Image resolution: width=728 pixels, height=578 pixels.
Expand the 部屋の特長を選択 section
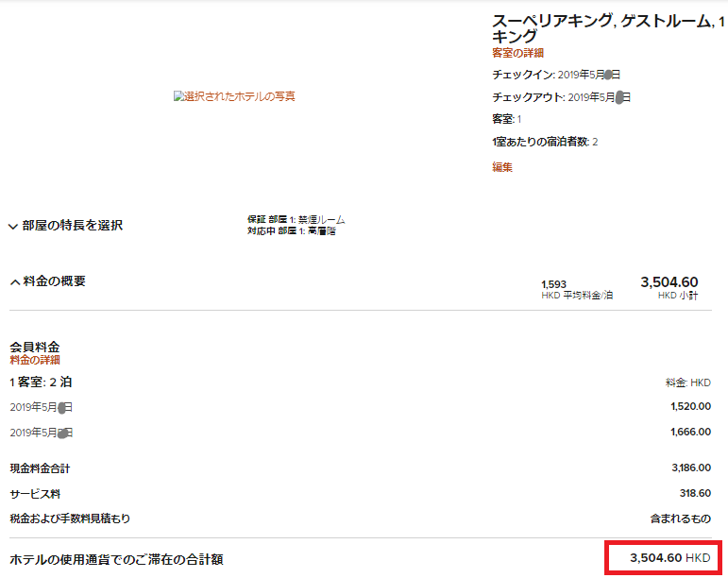click(x=66, y=226)
